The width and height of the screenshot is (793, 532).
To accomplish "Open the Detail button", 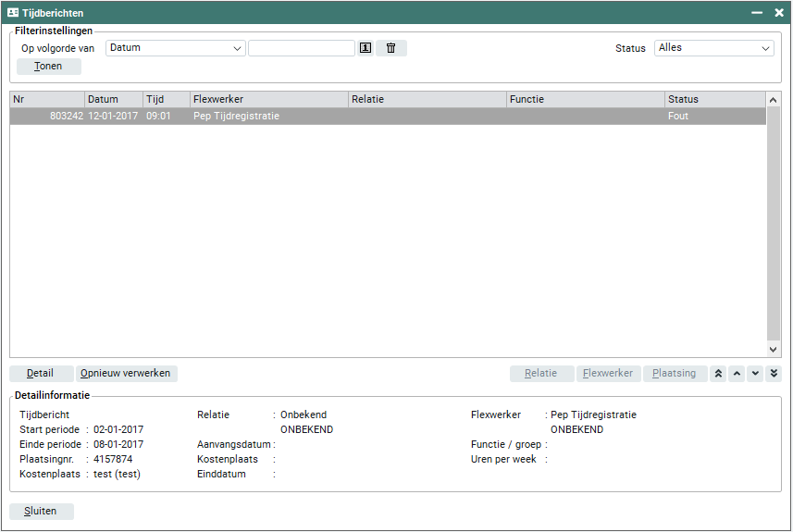I will click(x=41, y=374).
